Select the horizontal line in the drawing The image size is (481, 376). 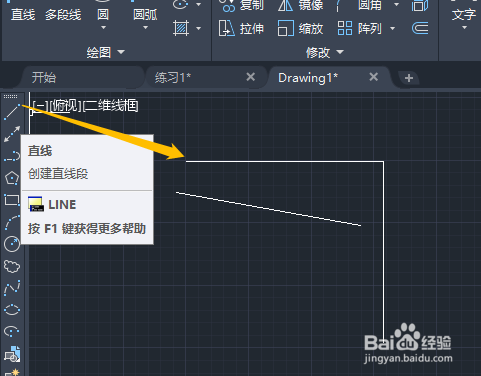point(284,161)
